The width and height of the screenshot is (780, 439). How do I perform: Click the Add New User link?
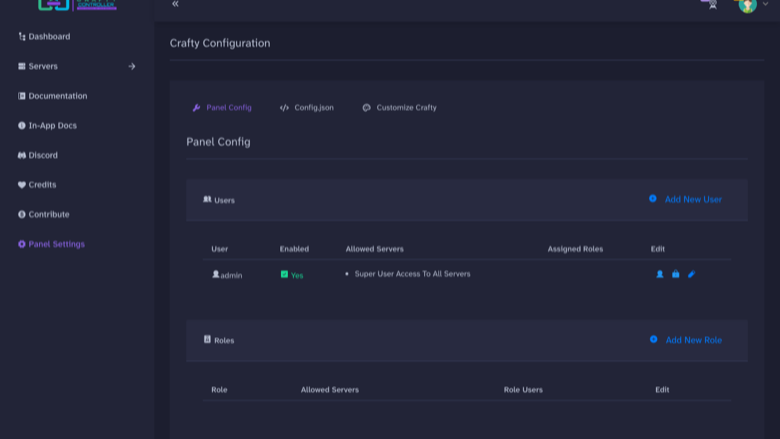[693, 199]
